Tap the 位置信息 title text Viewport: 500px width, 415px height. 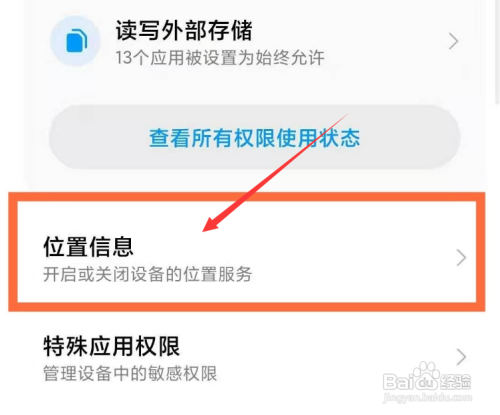(x=88, y=247)
